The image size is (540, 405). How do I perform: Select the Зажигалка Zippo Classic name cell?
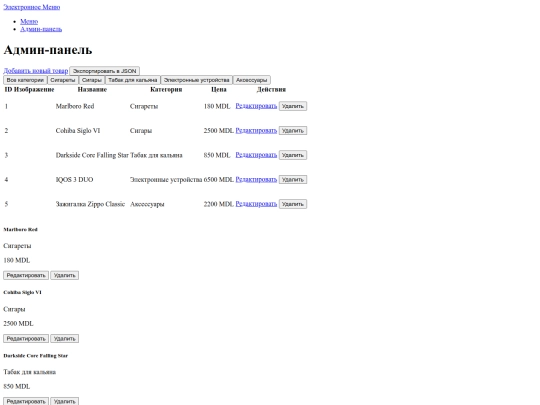tap(90, 204)
